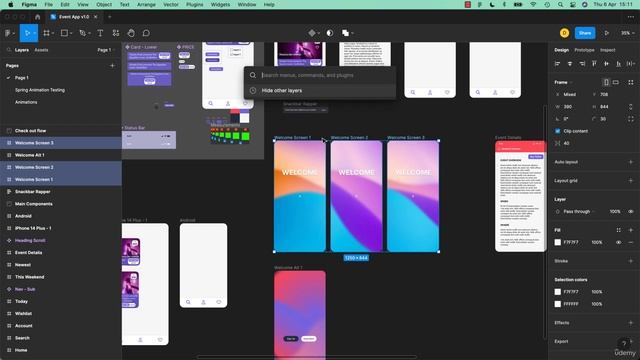The image size is (640, 360).
Task: Open the Figma main menu icon
Action: 8,33
